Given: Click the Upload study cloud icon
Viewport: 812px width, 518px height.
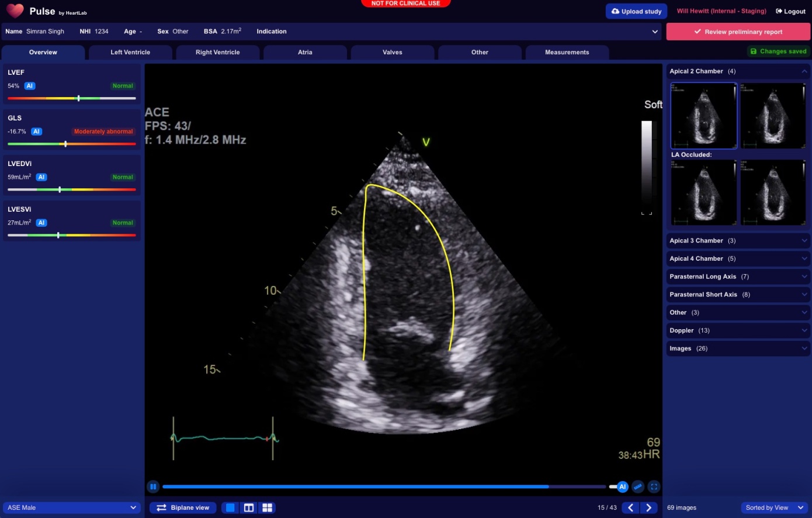Looking at the screenshot, I should [615, 11].
